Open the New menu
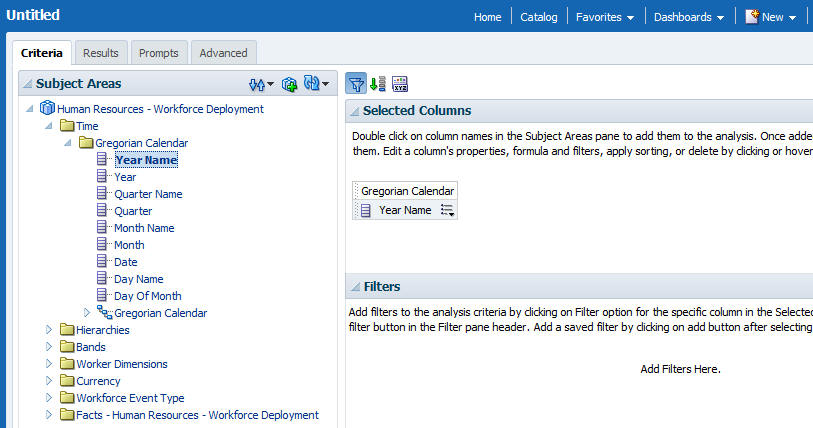This screenshot has height=428, width=813. click(772, 17)
